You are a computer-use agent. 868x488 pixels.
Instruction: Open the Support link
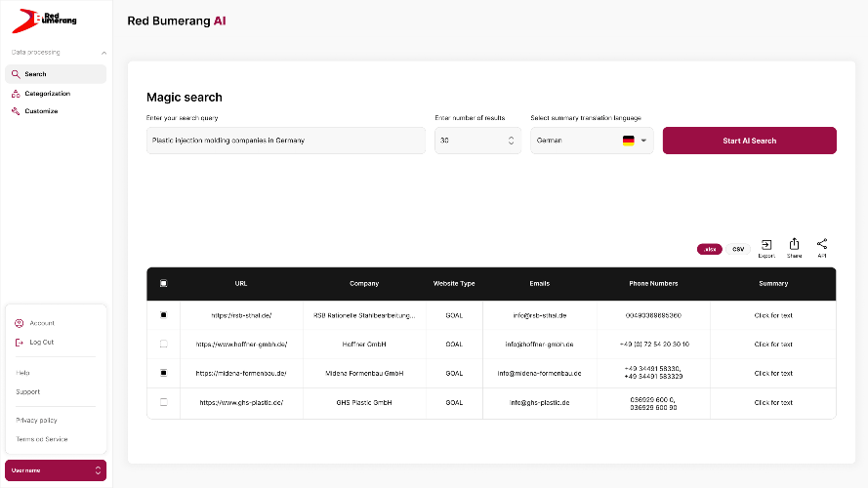click(27, 391)
